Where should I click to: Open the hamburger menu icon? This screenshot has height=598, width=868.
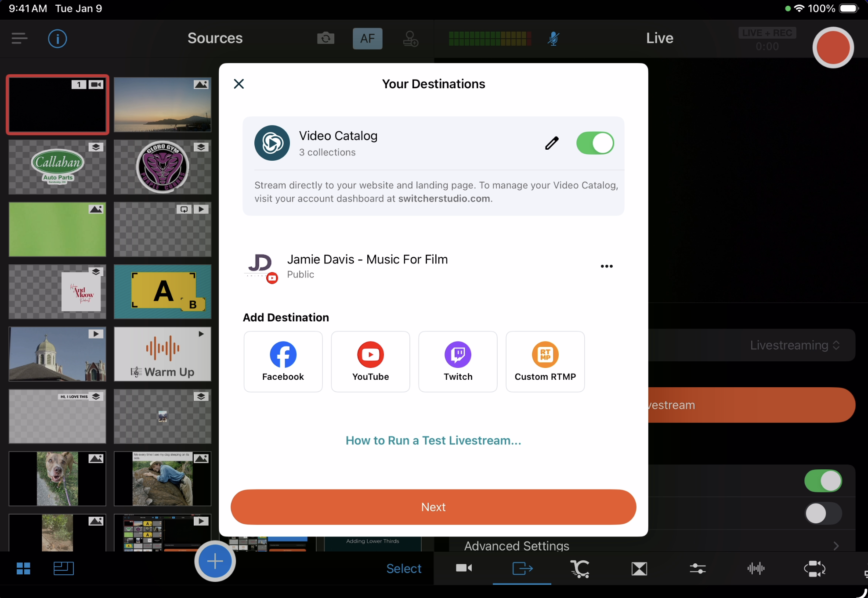(x=19, y=39)
